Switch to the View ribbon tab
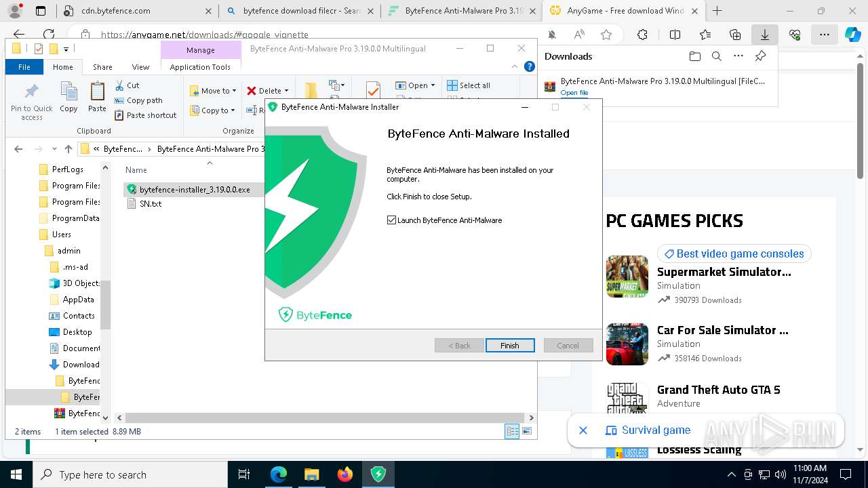Viewport: 868px width, 488px height. coord(140,67)
